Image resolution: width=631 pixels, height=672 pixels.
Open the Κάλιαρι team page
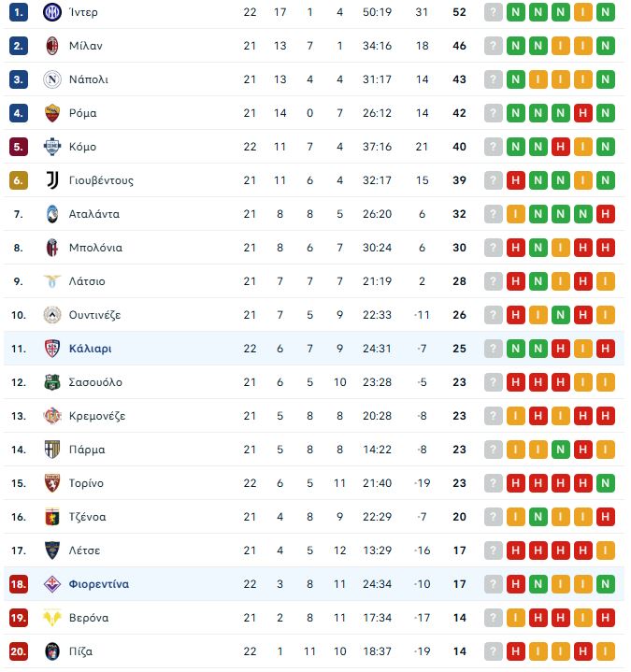(x=90, y=349)
